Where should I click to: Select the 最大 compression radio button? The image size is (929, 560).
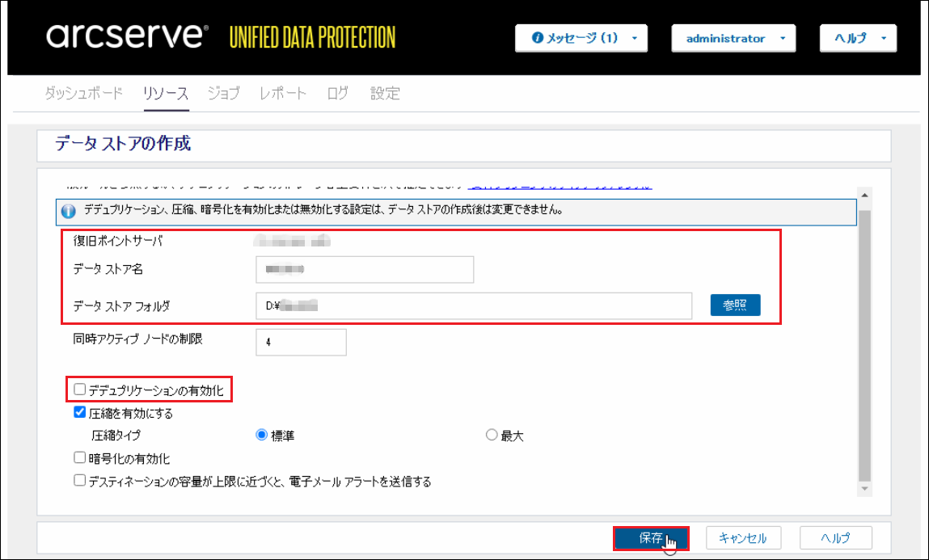click(491, 435)
